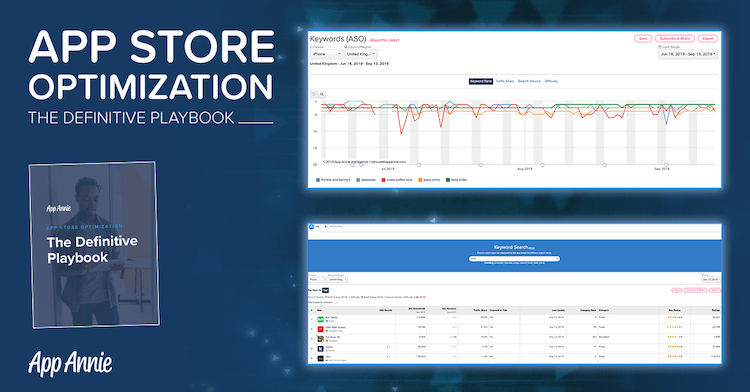The image size is (750, 392).
Task: Click the chart undo reset icon
Action: [314, 94]
